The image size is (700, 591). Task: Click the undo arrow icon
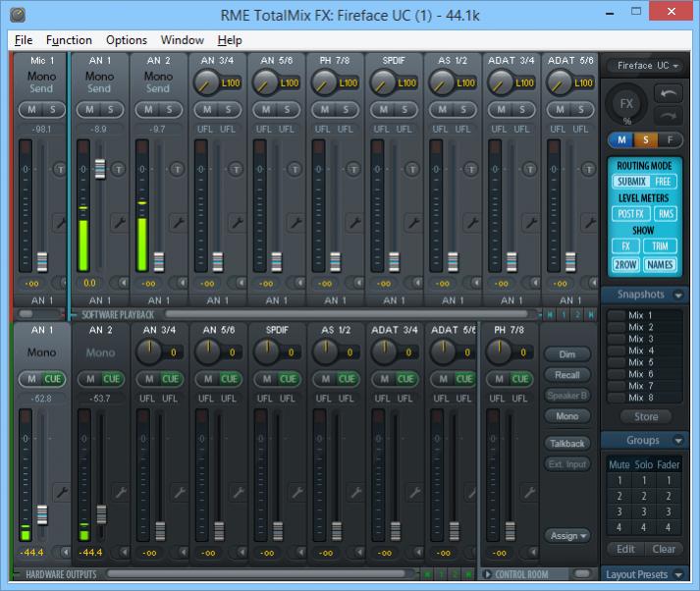click(x=668, y=93)
